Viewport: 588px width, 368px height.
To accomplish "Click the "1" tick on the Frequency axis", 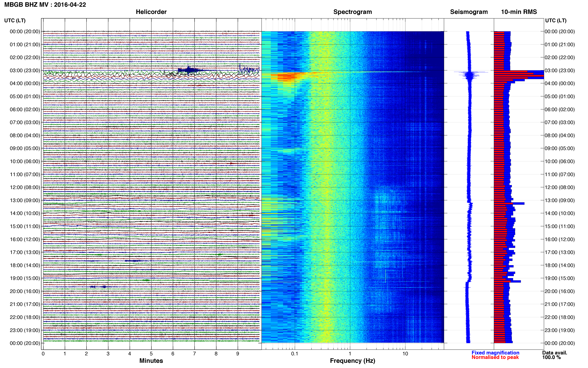I will 350,354.
